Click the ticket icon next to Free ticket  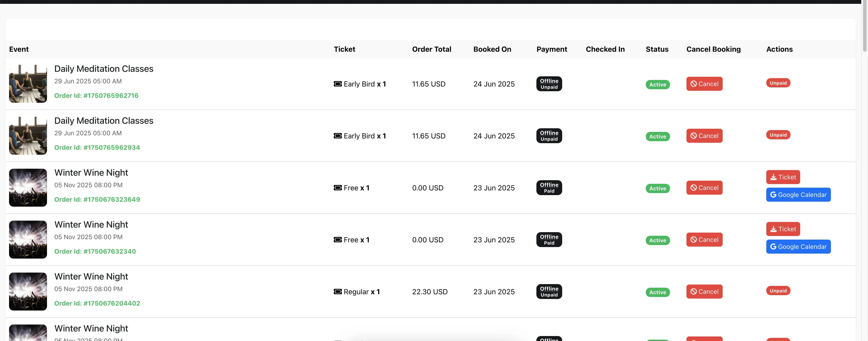click(338, 187)
